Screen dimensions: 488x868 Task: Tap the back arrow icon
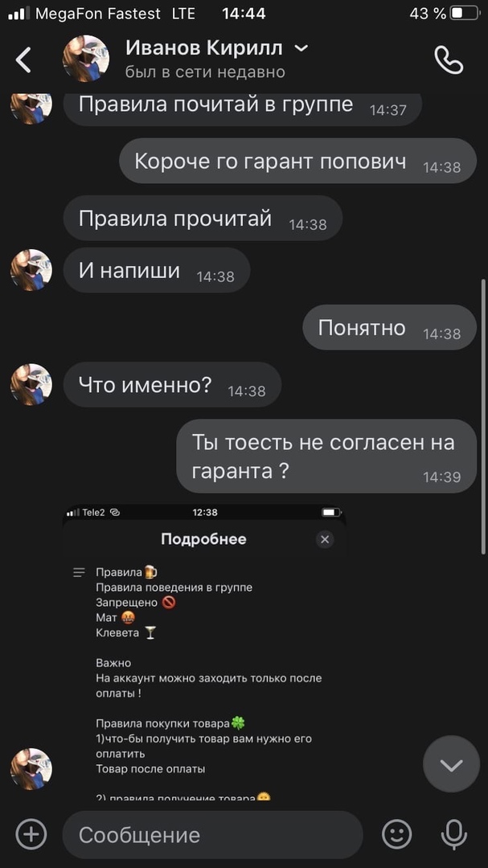coord(23,59)
